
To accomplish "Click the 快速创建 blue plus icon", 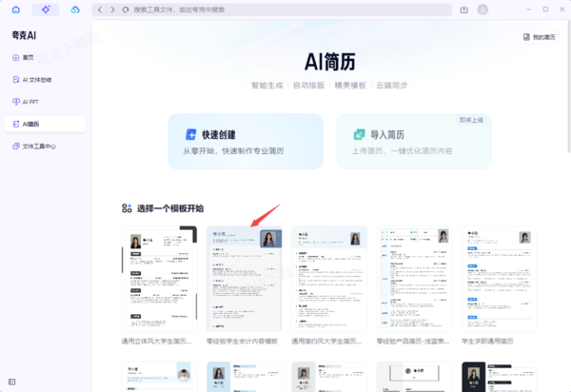I will click(x=191, y=135).
